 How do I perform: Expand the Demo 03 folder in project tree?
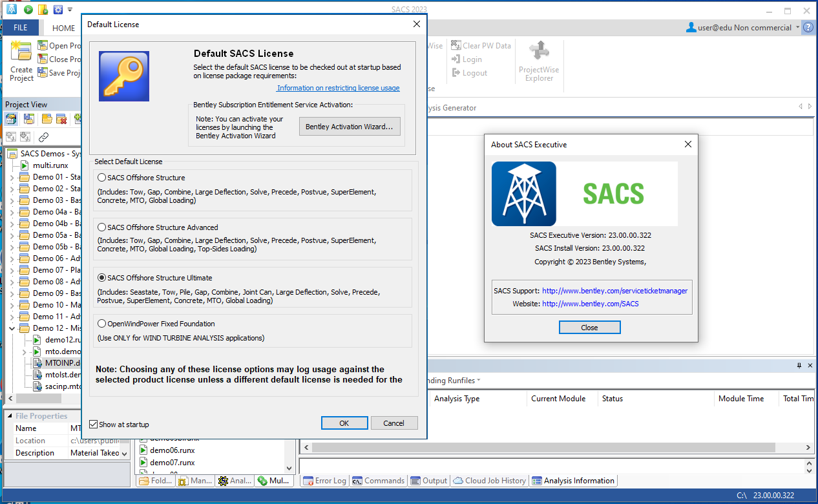point(12,200)
